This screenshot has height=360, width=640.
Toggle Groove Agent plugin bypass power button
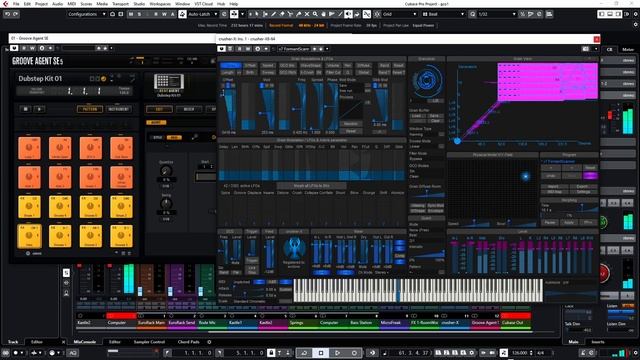click(14, 48)
